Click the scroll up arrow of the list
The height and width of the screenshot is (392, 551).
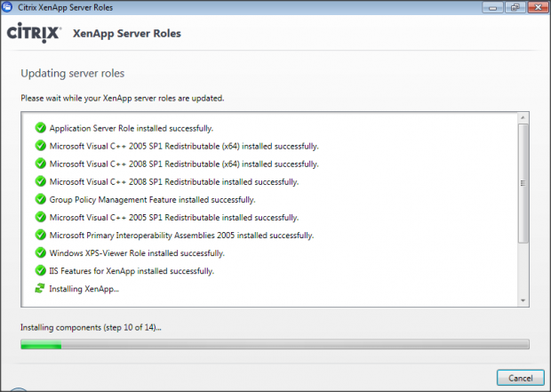523,117
